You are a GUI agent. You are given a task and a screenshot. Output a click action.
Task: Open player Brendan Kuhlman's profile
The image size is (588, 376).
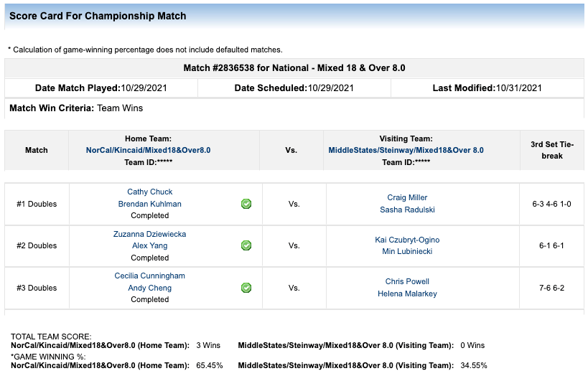(150, 204)
